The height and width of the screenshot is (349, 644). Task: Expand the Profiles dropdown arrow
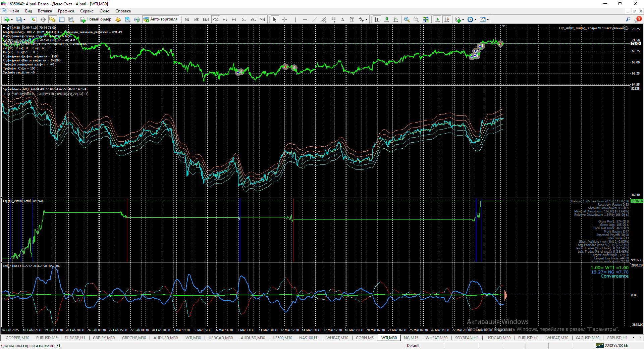click(24, 19)
